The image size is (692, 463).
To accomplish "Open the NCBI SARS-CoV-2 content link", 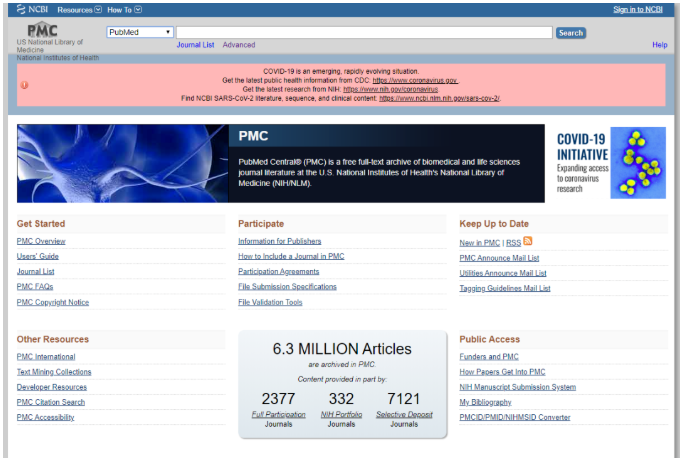I will 439,98.
